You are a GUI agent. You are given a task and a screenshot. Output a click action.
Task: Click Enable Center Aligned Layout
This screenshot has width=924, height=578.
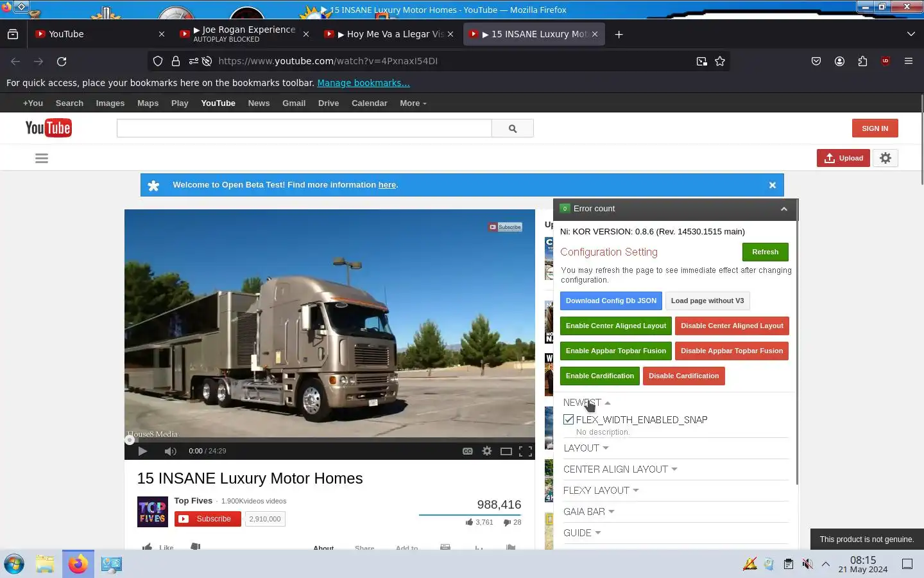coord(616,326)
